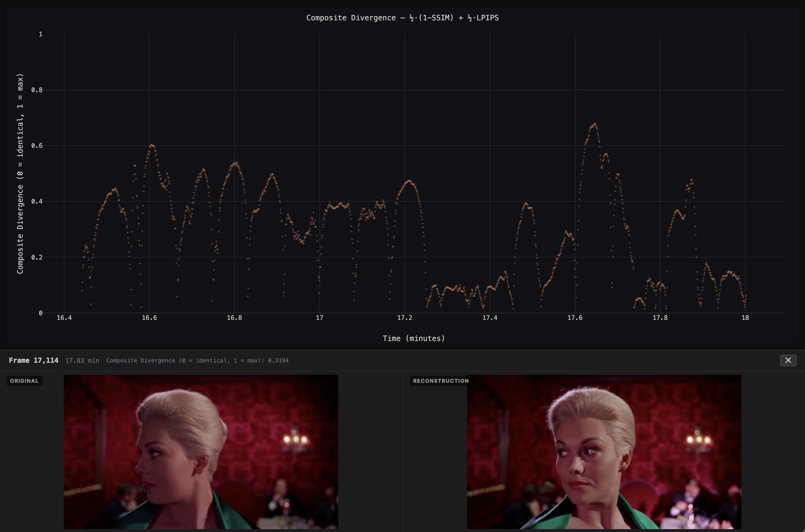
Task: Open the RECONSTRUCTION frame image
Action: point(604,452)
